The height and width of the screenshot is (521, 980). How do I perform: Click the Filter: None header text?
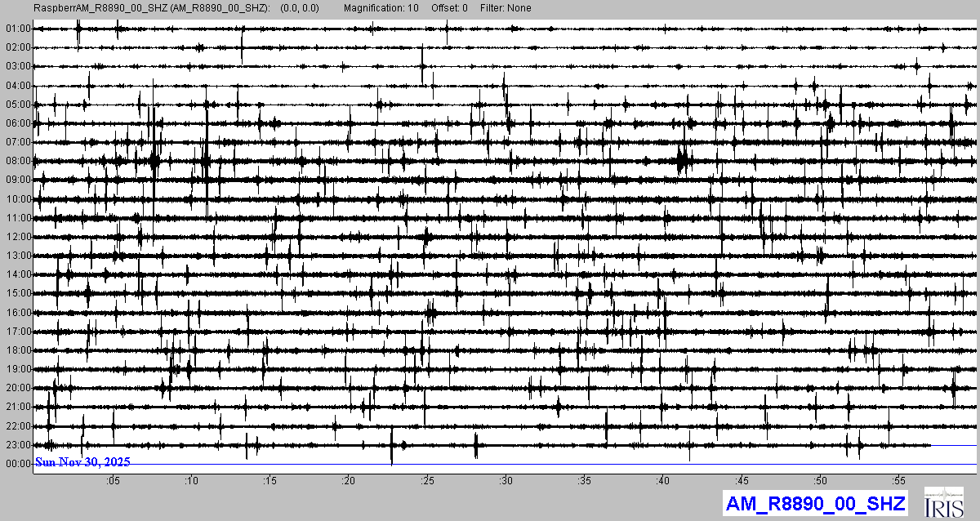[505, 8]
